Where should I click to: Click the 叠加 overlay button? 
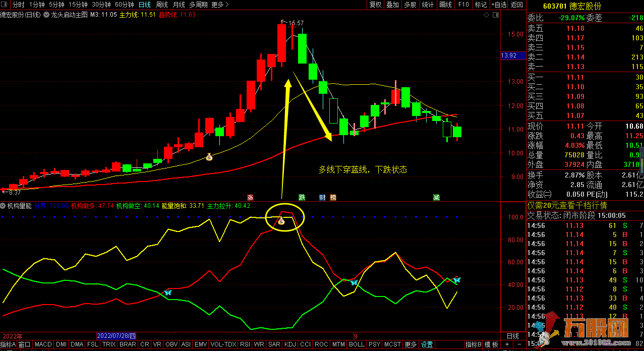392,5
